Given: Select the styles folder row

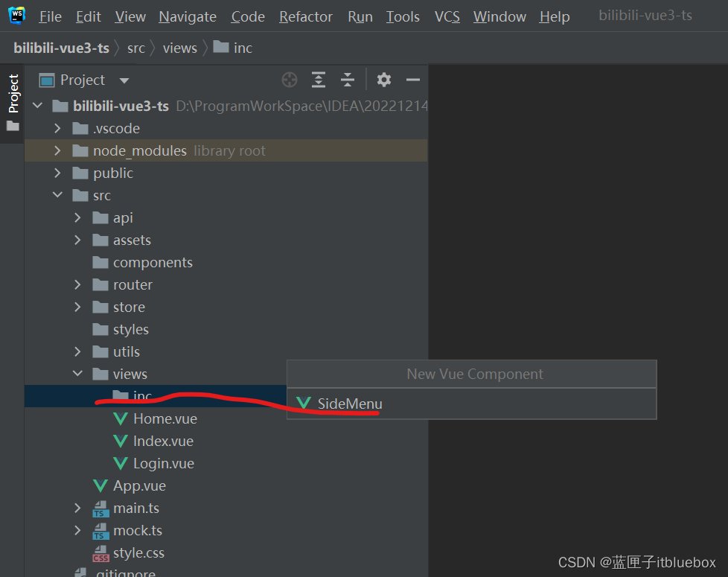Looking at the screenshot, I should pos(226,329).
